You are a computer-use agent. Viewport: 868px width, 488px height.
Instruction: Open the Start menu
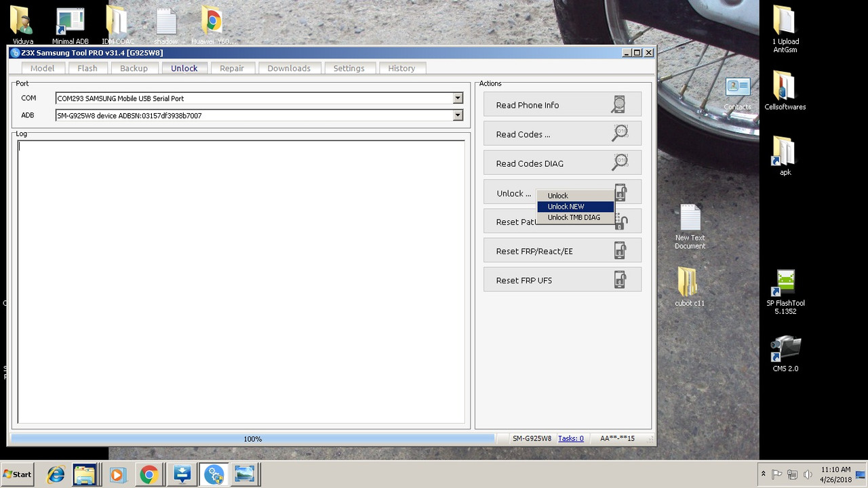pos(18,474)
